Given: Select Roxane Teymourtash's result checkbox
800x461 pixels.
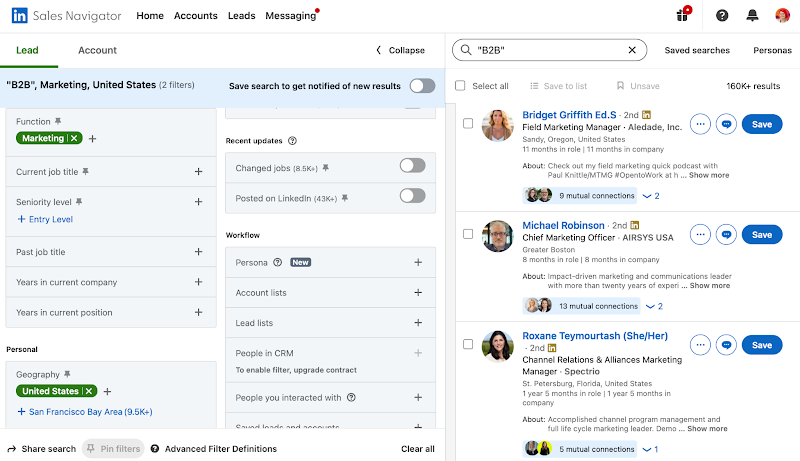Looking at the screenshot, I should 468,344.
